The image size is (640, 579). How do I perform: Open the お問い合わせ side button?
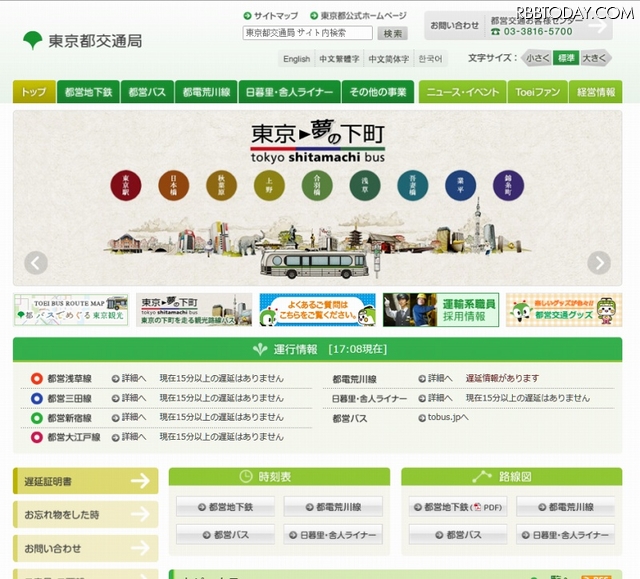tap(86, 548)
